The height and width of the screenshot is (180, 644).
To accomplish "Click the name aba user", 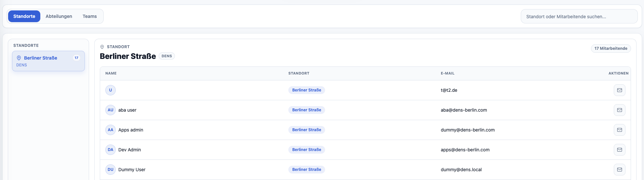I will tap(127, 110).
